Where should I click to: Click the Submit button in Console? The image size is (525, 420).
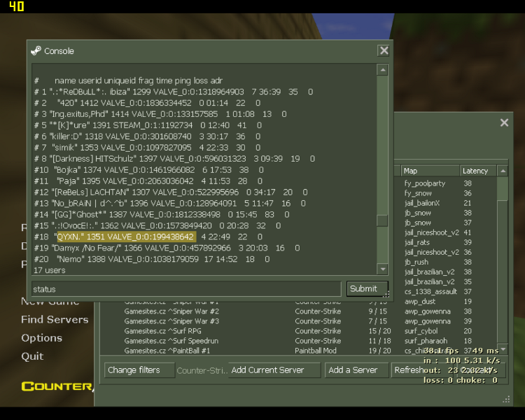367,288
